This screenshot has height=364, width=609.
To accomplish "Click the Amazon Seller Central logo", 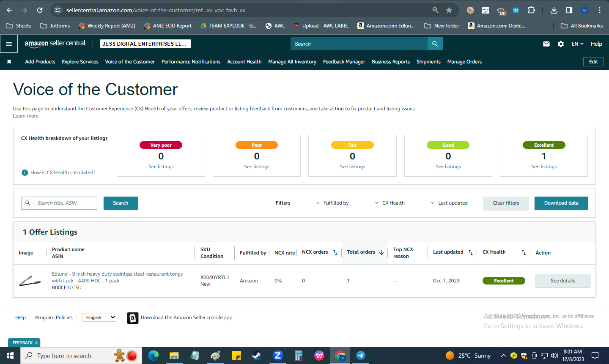I will [55, 44].
